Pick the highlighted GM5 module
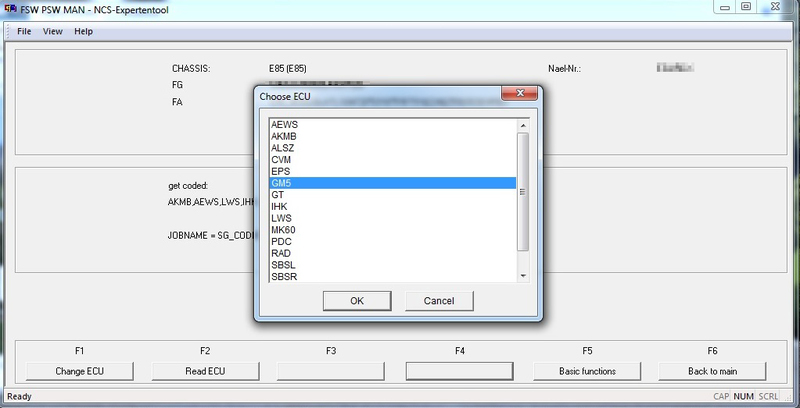This screenshot has height=408, width=800. click(281, 183)
